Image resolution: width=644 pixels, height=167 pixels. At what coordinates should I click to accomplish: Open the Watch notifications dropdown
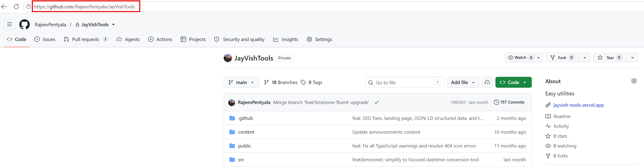coord(524,58)
